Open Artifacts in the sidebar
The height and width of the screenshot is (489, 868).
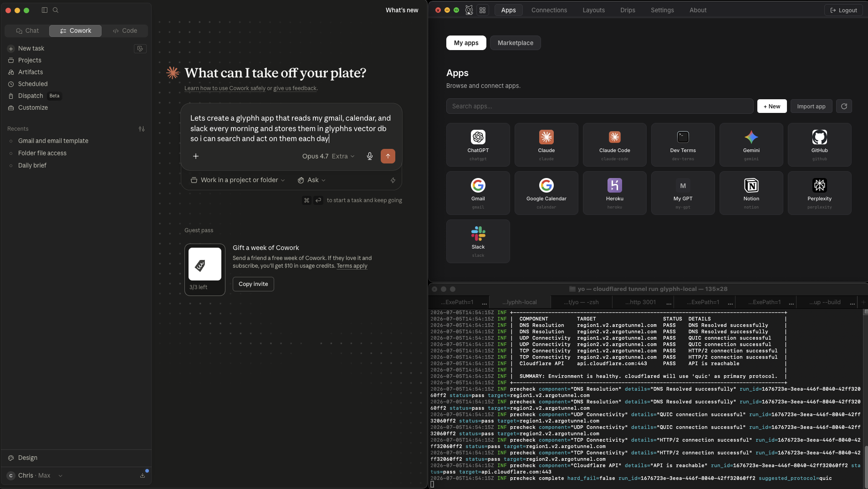31,72
